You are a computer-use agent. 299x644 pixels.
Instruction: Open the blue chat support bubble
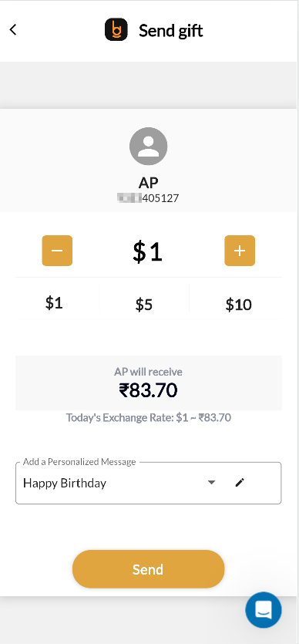pyautogui.click(x=264, y=610)
